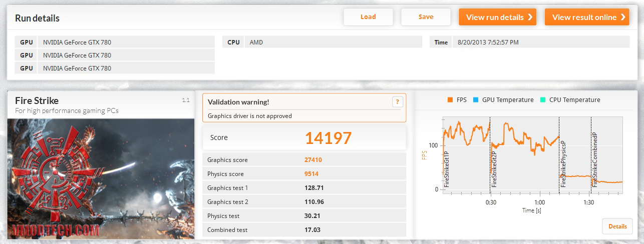Select the Graphics score row
This screenshot has height=244, width=644.
click(x=304, y=160)
